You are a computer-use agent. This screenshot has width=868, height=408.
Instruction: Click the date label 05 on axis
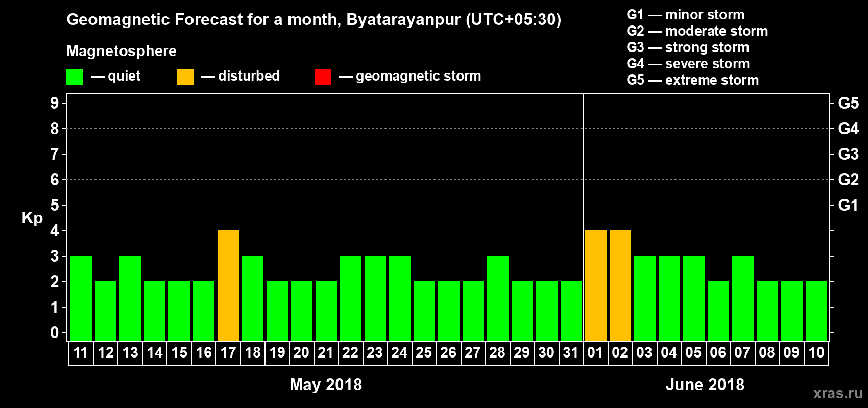[x=693, y=352]
